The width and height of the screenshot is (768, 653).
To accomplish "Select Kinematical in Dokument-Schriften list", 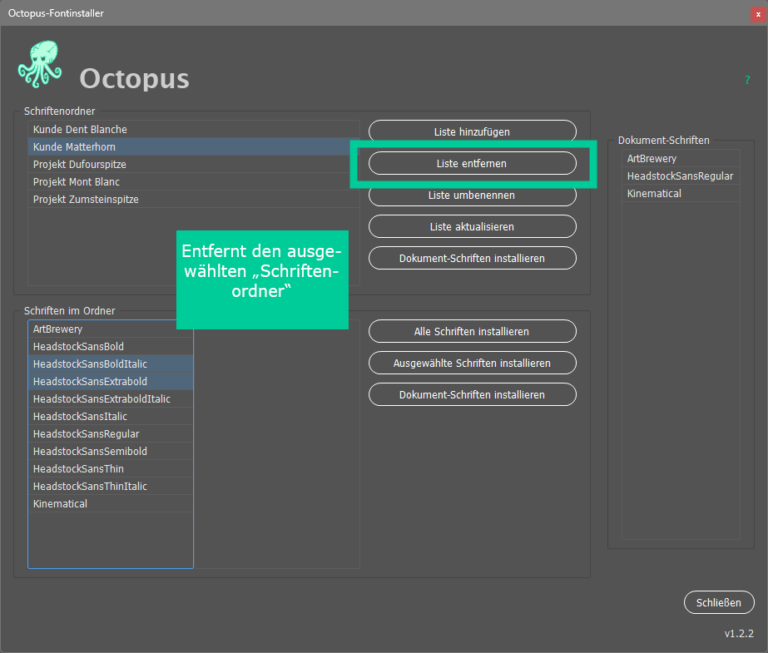I will coord(681,193).
